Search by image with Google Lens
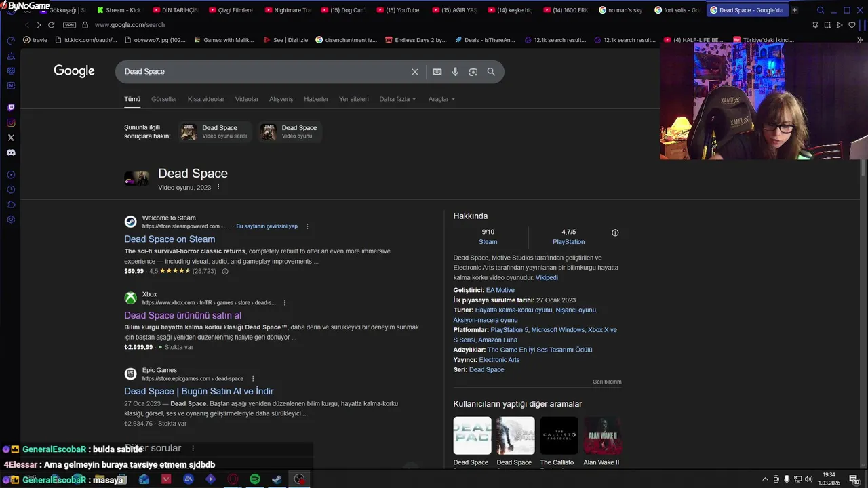Image resolution: width=868 pixels, height=488 pixels. tap(473, 72)
